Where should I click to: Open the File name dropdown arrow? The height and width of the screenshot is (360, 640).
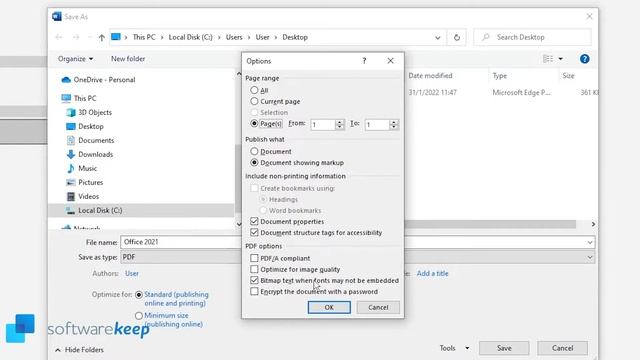tap(590, 242)
